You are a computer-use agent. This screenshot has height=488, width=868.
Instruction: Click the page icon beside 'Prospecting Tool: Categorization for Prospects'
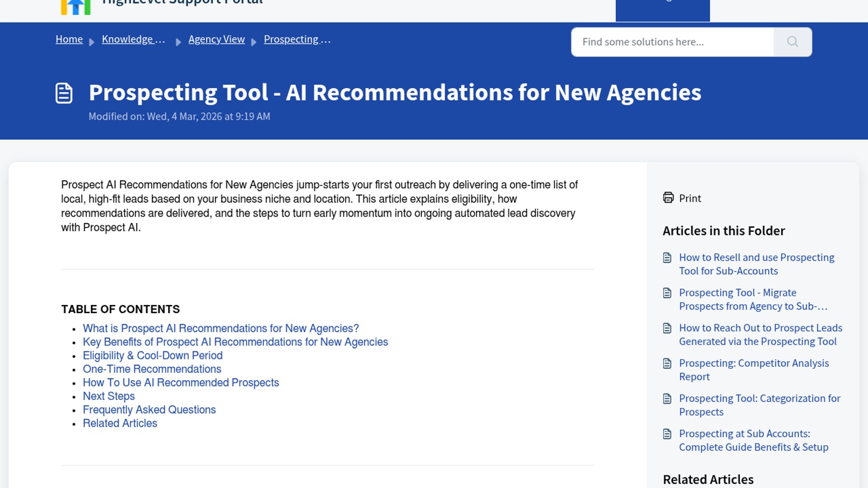(667, 399)
